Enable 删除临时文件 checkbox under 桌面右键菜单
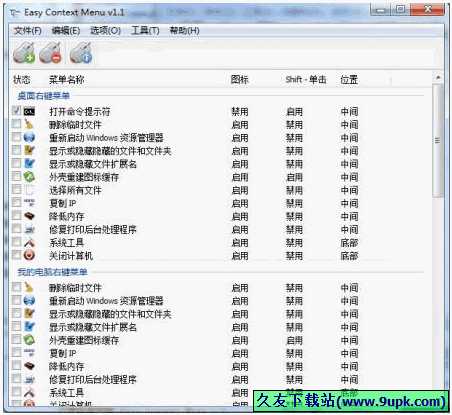 coord(16,124)
